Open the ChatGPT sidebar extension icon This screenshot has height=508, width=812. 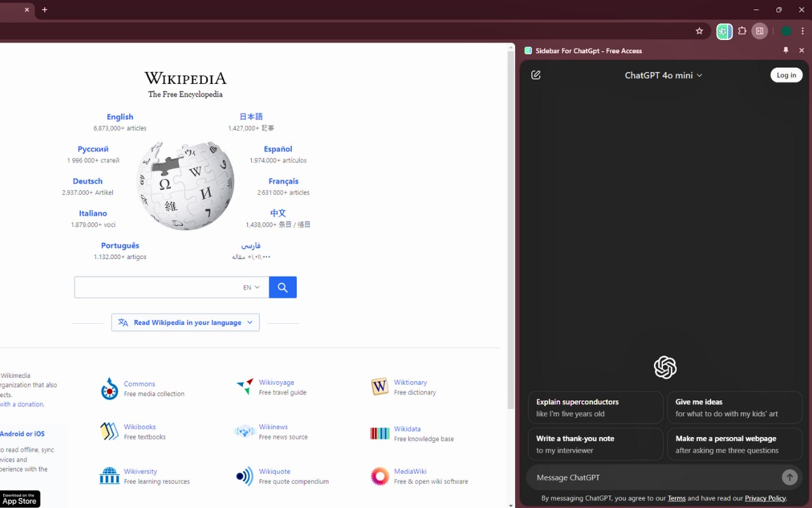(x=724, y=31)
